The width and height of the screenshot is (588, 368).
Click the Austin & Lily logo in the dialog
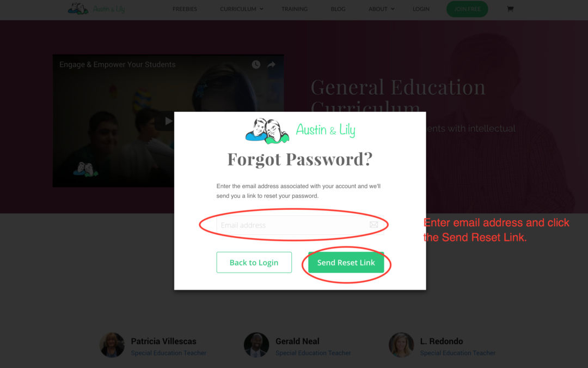point(300,131)
